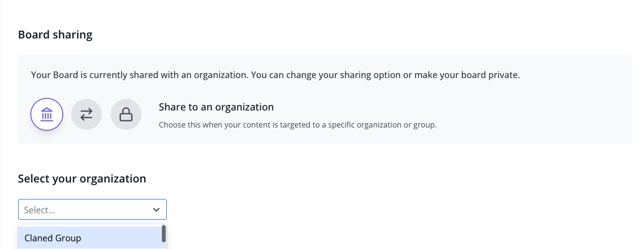Make board private with padlock icon
Screen dimensions: 644x249
(x=126, y=114)
